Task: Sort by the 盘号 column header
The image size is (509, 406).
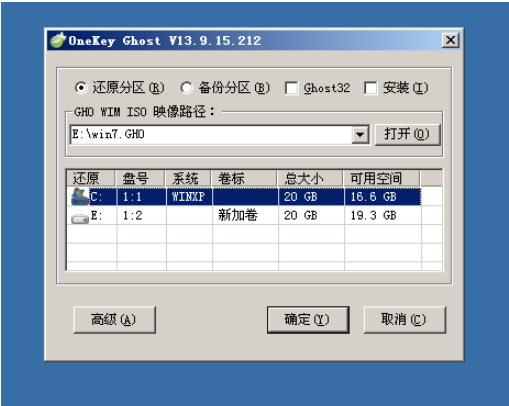Action: click(140, 178)
